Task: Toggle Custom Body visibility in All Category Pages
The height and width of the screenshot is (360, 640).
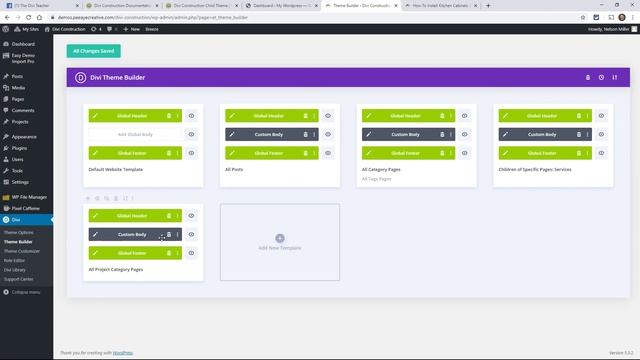Action: 464,134
